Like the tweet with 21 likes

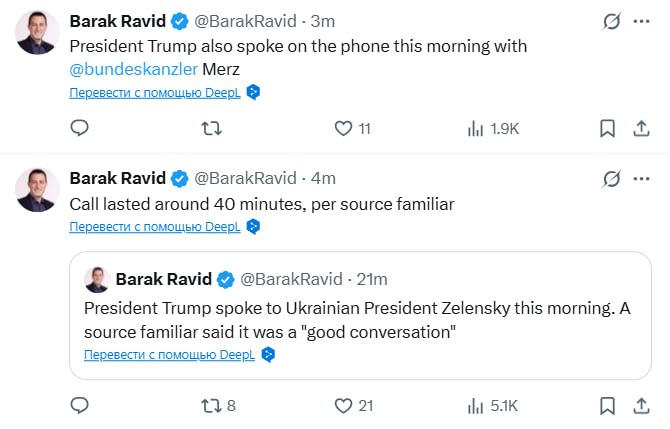pyautogui.click(x=344, y=405)
